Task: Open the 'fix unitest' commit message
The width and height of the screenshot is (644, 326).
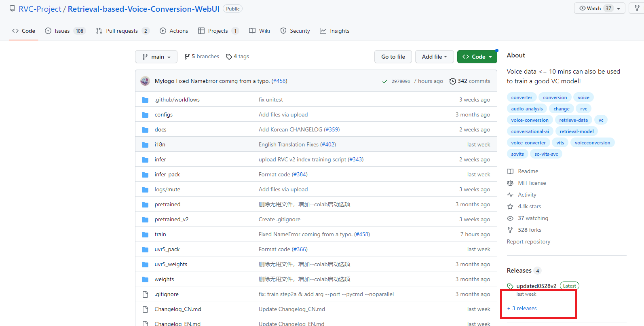Action: coord(271,99)
